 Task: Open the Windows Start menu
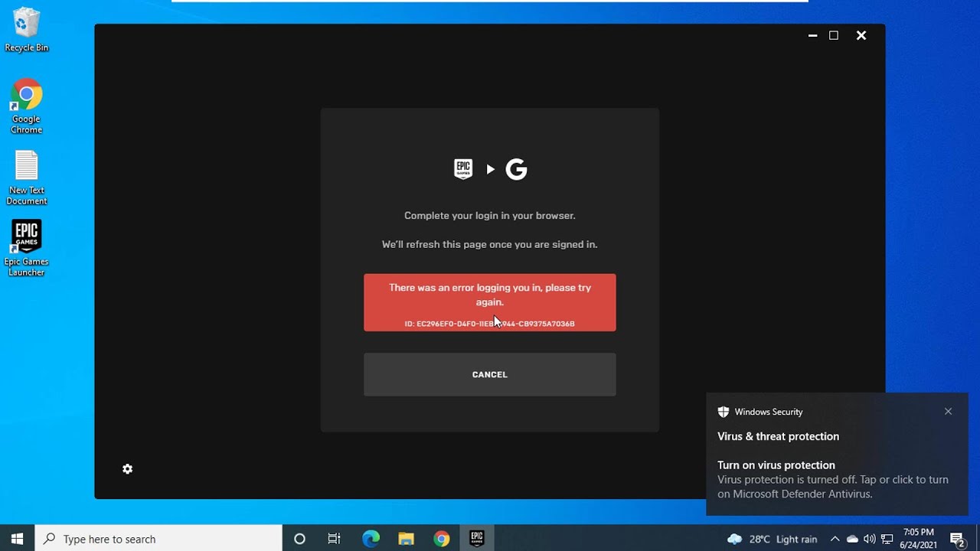[18, 539]
